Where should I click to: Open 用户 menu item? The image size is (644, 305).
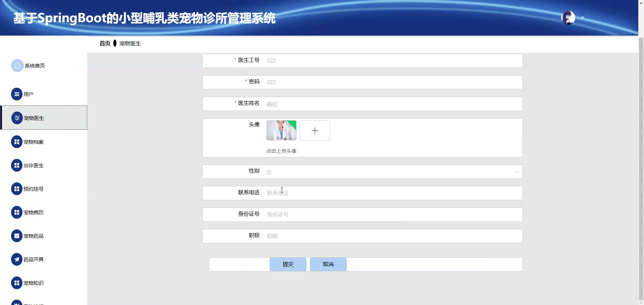44,94
